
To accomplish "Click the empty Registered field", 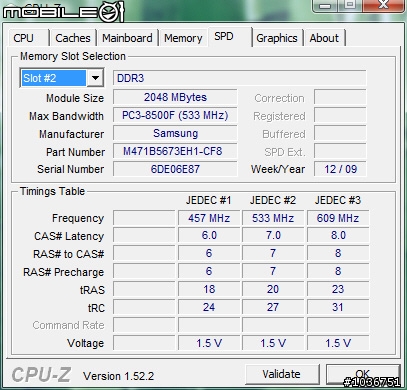I will 340,115.
